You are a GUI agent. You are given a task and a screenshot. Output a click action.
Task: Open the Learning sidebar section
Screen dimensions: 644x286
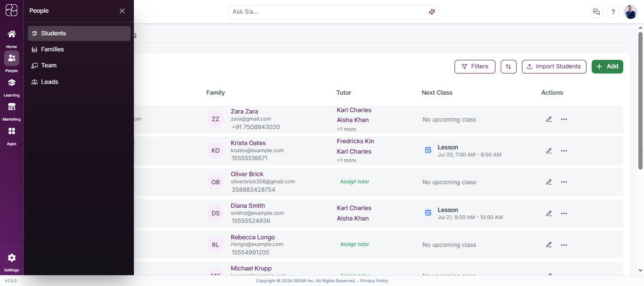pyautogui.click(x=11, y=87)
